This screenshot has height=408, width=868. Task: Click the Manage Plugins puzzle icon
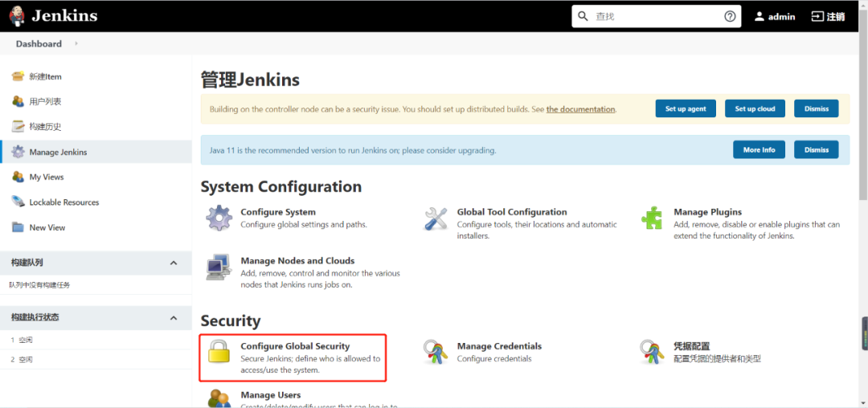(652, 218)
